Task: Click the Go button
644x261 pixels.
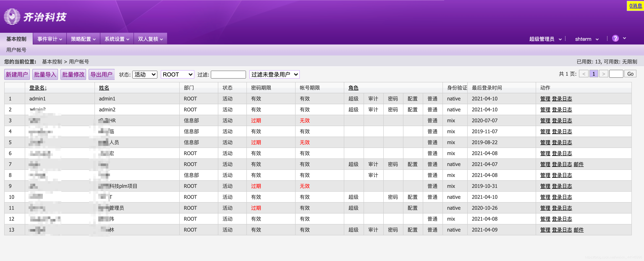Action: [x=630, y=74]
